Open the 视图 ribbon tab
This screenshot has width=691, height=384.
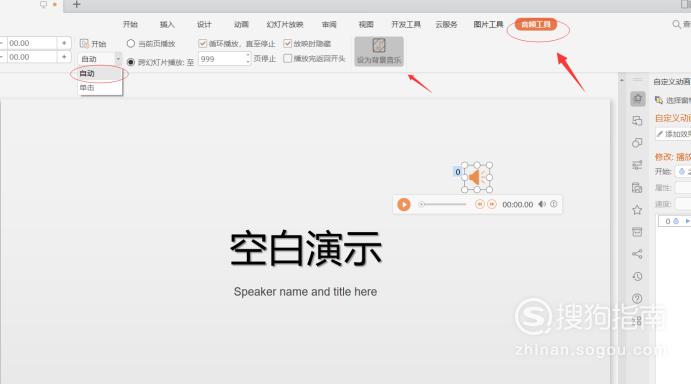coord(366,25)
